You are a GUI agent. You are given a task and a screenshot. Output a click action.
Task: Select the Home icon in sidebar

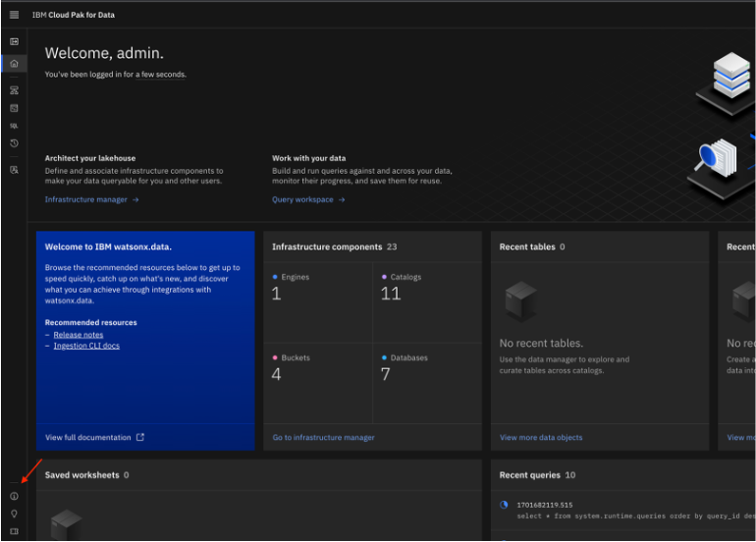click(x=14, y=64)
